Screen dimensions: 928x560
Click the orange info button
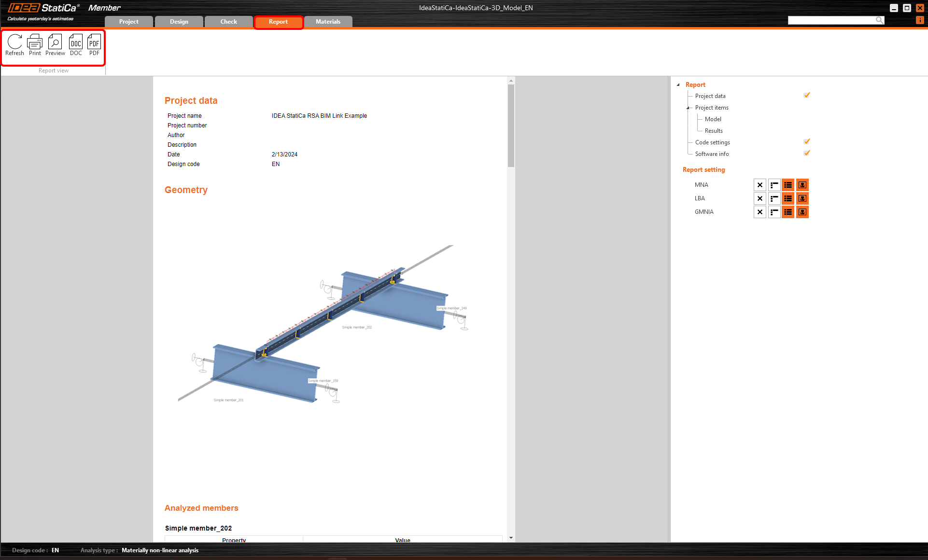point(920,20)
